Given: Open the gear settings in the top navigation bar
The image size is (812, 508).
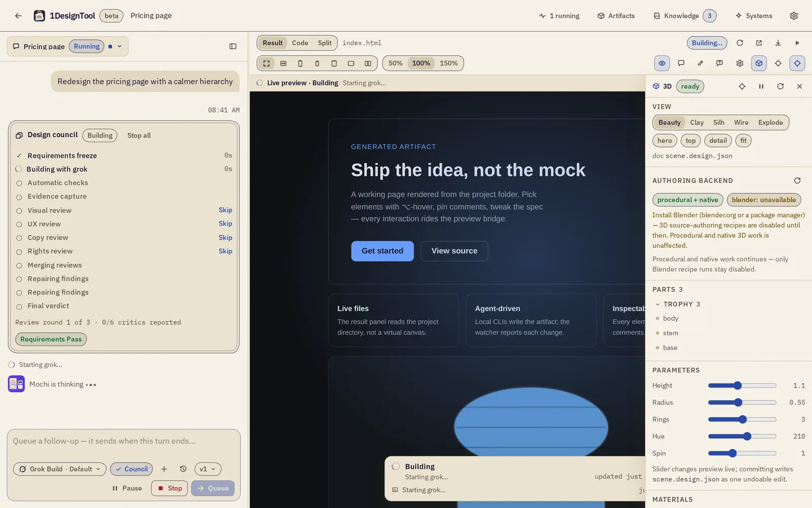Looking at the screenshot, I should click(x=794, y=16).
